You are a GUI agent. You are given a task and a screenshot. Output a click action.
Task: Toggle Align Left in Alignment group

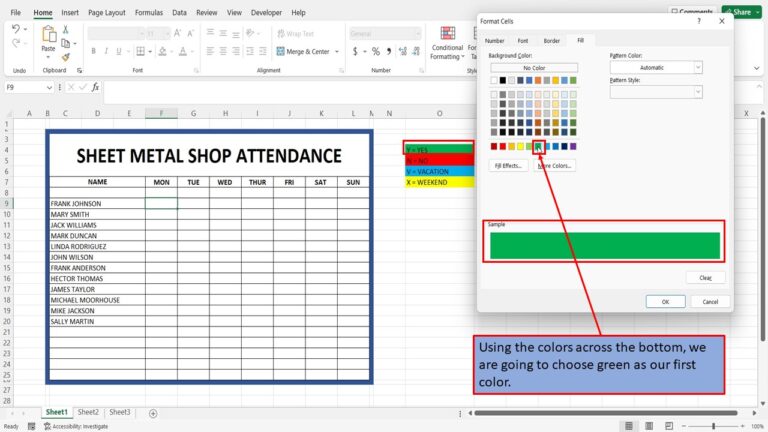[x=210, y=51]
